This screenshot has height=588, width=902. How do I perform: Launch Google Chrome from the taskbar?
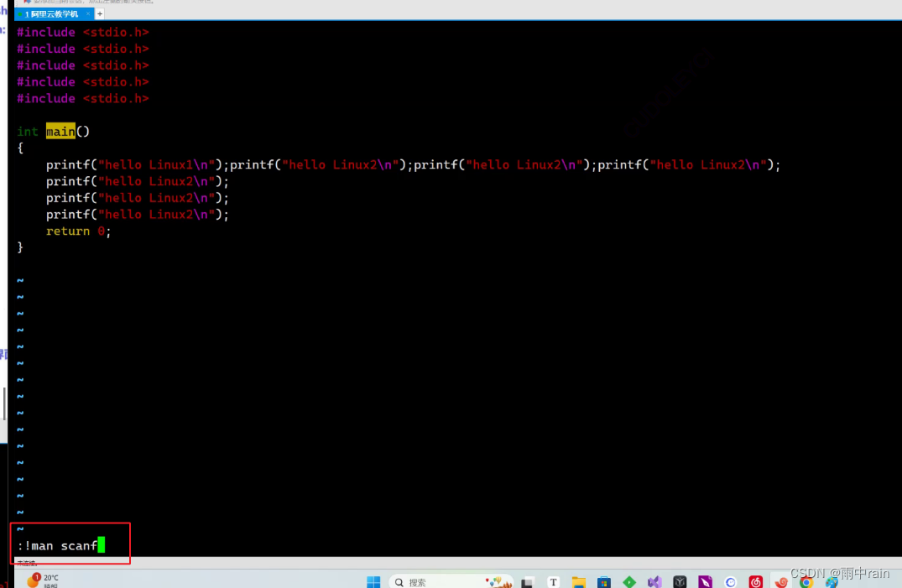806,581
